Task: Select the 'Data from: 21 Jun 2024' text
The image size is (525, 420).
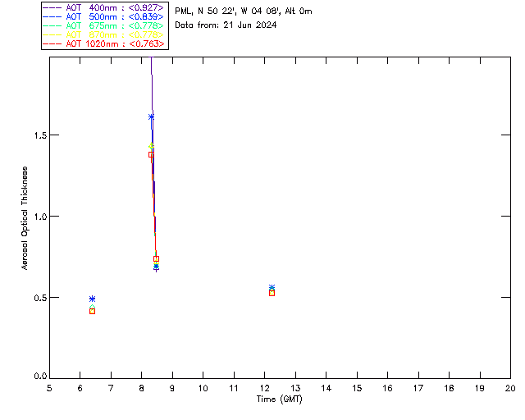Action: coord(226,25)
